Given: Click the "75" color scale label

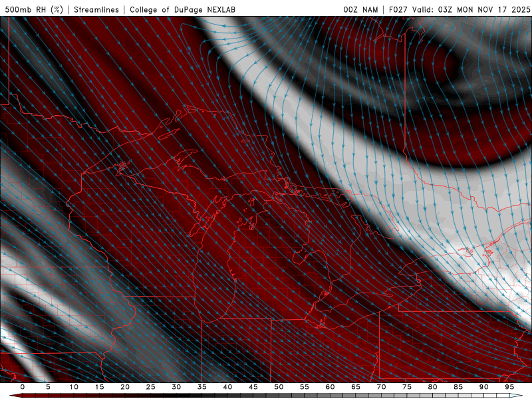Looking at the screenshot, I should (407, 387).
